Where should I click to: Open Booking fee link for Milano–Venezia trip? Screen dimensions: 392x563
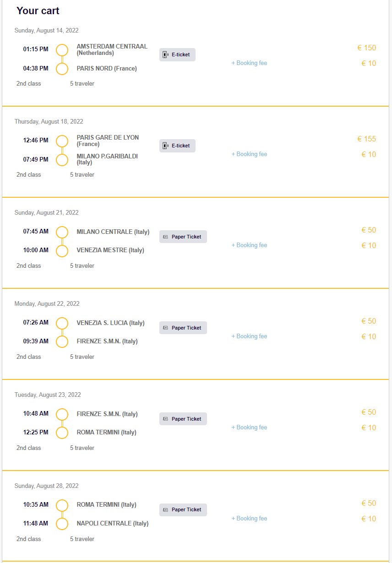click(x=249, y=245)
